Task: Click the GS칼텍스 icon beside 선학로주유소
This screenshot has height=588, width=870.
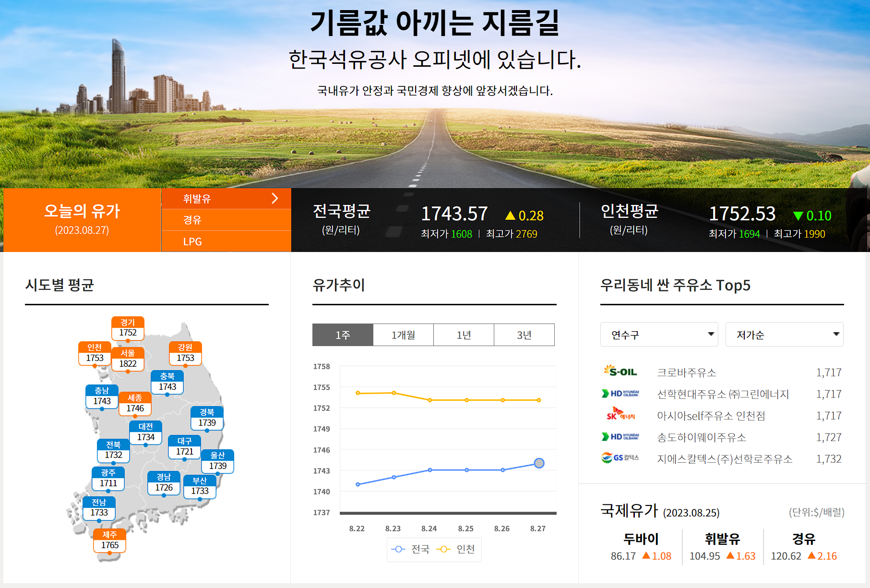Action: pos(620,458)
